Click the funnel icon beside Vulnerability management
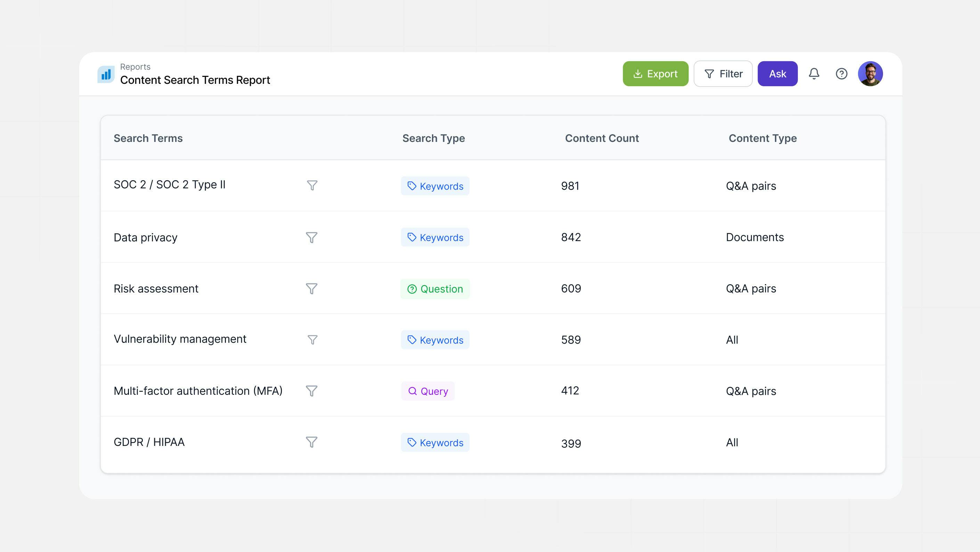This screenshot has width=980, height=552. pyautogui.click(x=312, y=339)
